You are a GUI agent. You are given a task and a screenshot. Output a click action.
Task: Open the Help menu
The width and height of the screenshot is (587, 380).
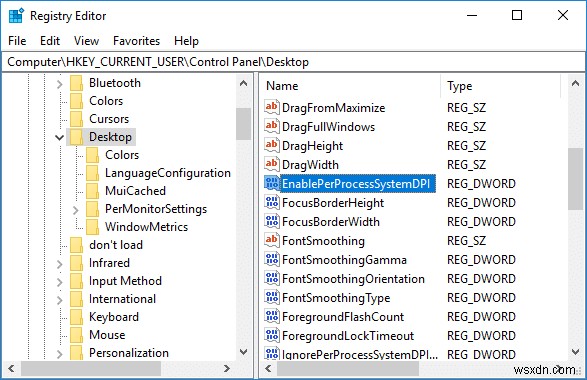(x=186, y=40)
